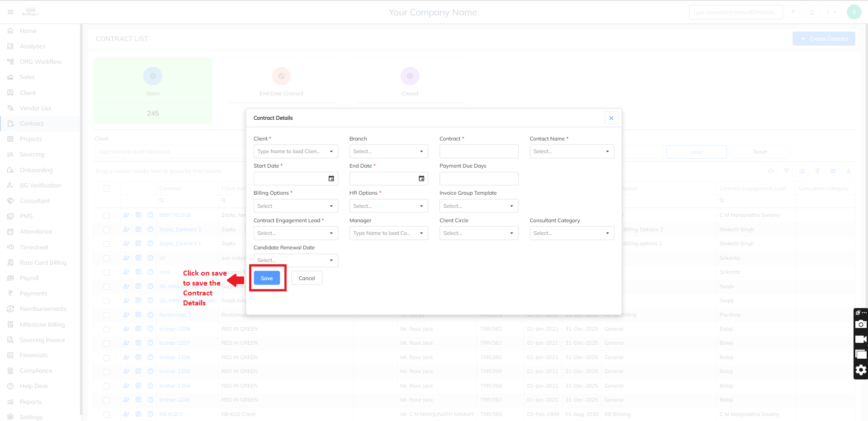
Task: Click the Settings sidebar gear icon
Action: (10, 417)
